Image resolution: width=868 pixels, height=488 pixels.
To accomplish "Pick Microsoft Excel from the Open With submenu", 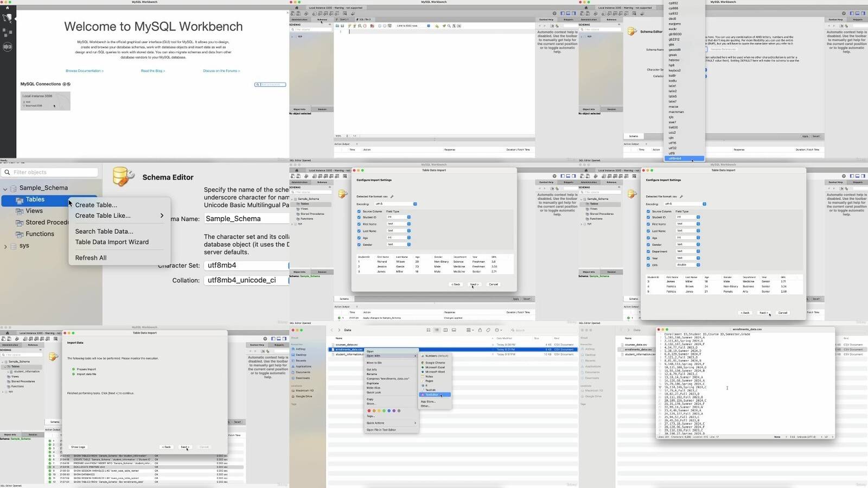I will pyautogui.click(x=435, y=367).
